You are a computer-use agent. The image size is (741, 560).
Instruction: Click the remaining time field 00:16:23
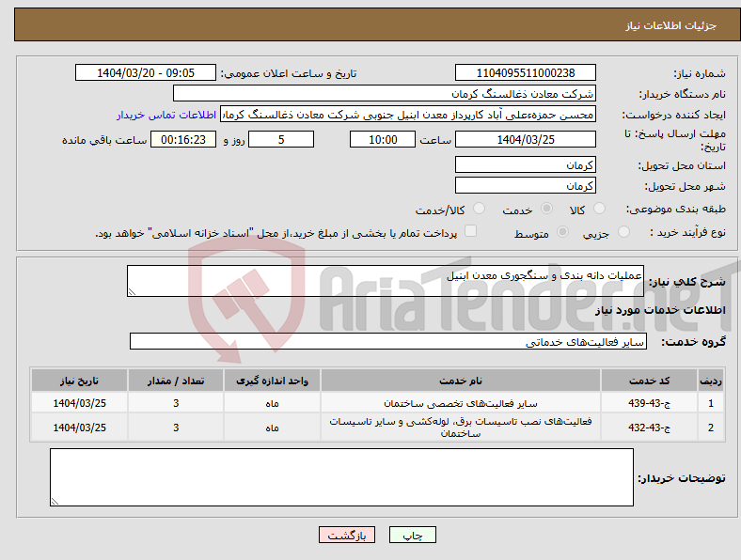click(x=183, y=139)
